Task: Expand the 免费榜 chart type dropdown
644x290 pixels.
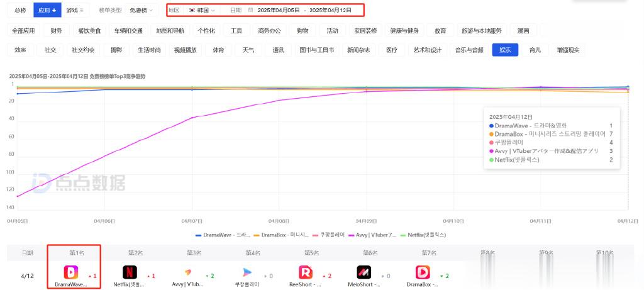Action: pyautogui.click(x=142, y=10)
